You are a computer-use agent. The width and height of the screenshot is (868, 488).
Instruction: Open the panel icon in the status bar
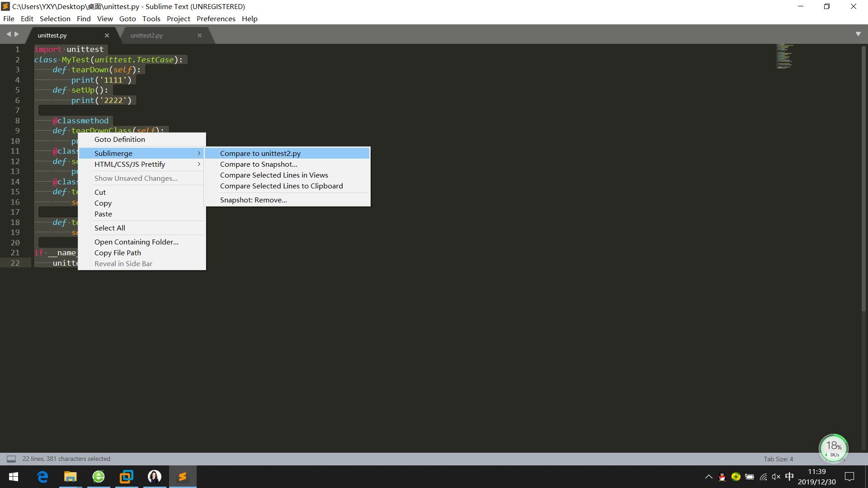pos(11,459)
